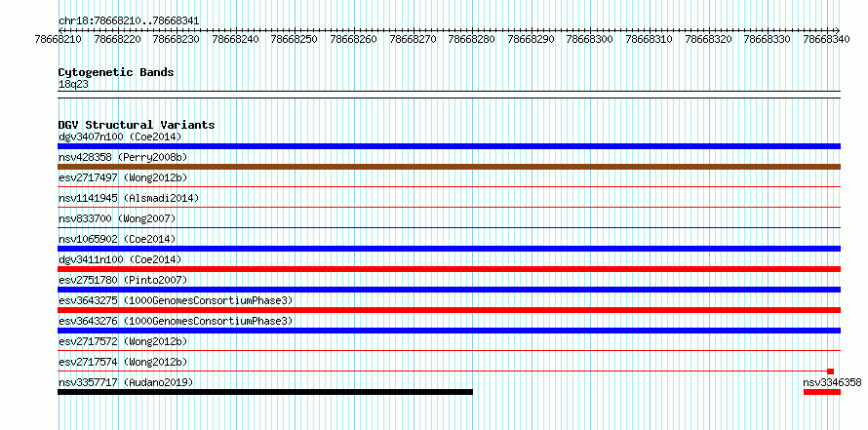Click the dgv3407n100 (Coe2014) label
The width and height of the screenshot is (868, 430).
[x=120, y=137]
